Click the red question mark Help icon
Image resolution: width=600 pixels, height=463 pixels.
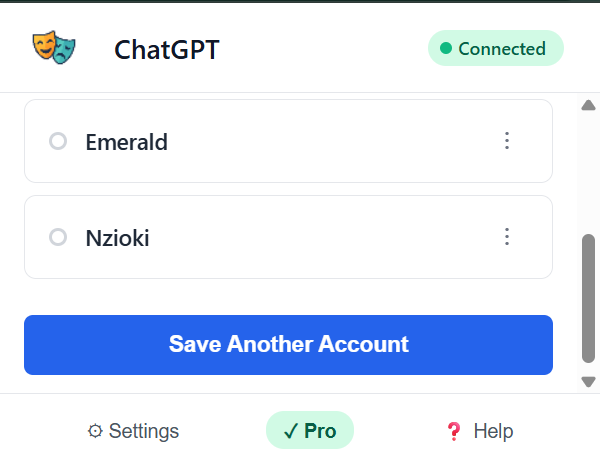click(x=454, y=431)
